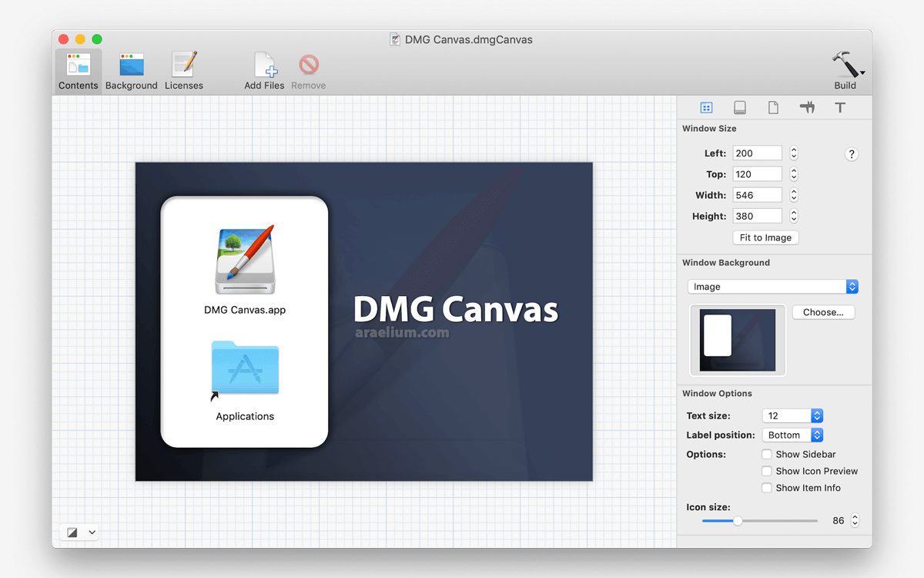Screen dimensions: 924x578
Task: Select the window settings inspector tab
Action: pos(706,108)
